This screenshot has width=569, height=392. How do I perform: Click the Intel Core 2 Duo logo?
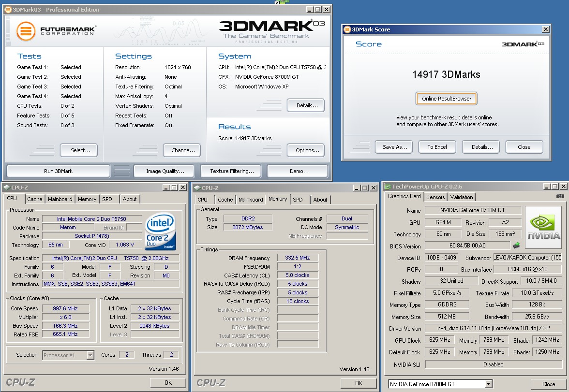tap(161, 231)
